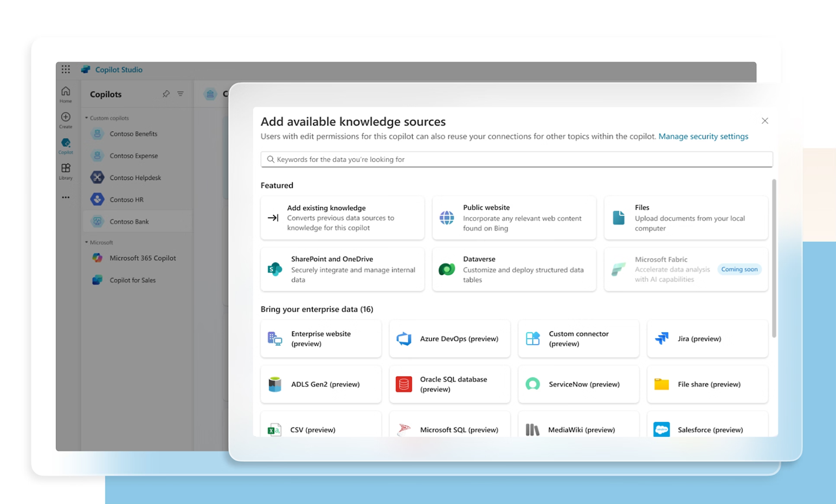Select Enterprise website (preview) connector
The width and height of the screenshot is (836, 504).
[x=321, y=339]
